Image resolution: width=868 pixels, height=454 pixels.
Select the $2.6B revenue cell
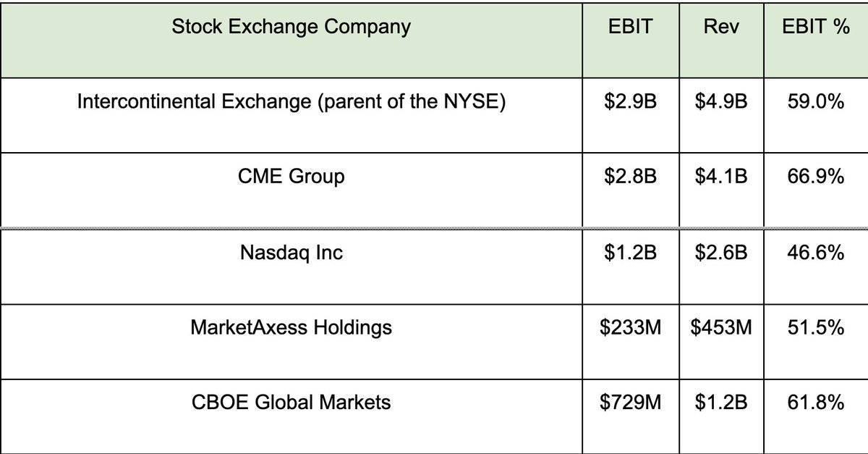pyautogui.click(x=720, y=253)
